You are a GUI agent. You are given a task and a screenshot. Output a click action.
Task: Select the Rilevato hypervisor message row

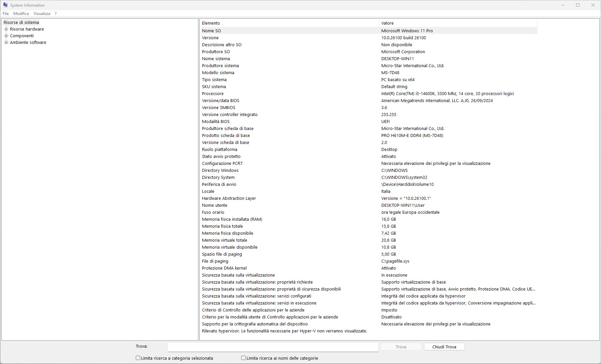pos(369,331)
